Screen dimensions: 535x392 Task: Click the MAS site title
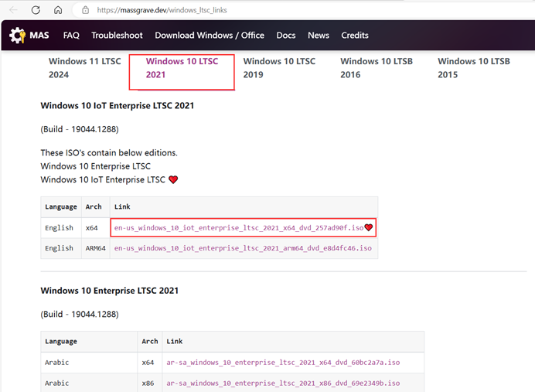click(39, 35)
